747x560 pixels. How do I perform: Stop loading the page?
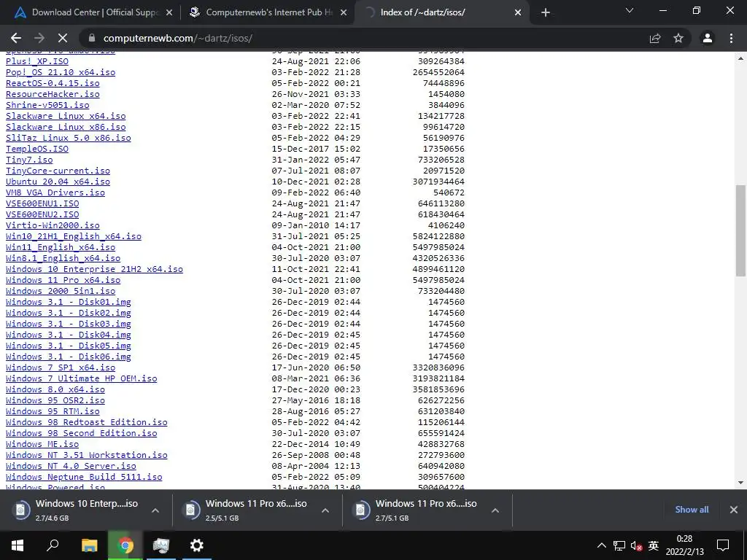coord(63,38)
